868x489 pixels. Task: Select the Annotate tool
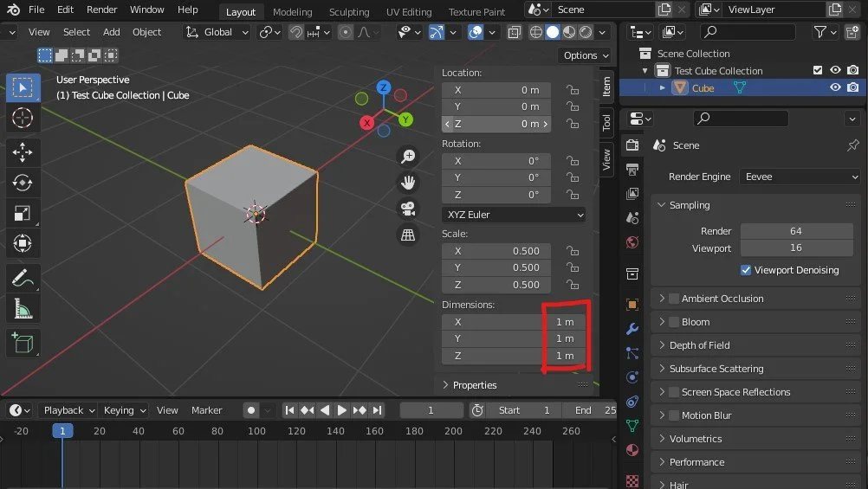coord(23,278)
